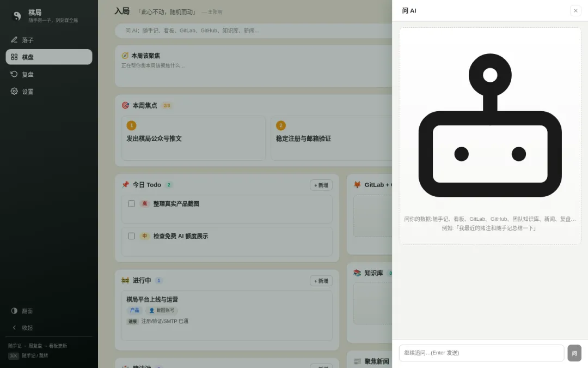Click the 问 AI panel title
This screenshot has height=368, width=588.
409,10
